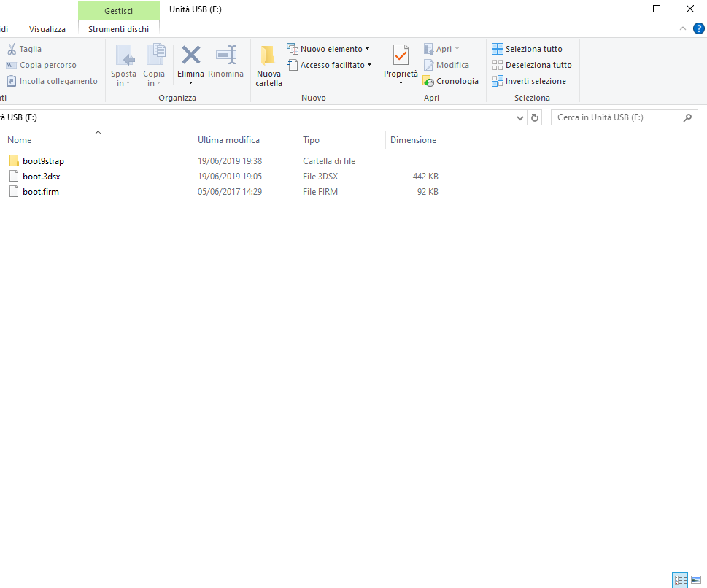
Task: Sort by the Tipo column
Action: [x=341, y=140]
